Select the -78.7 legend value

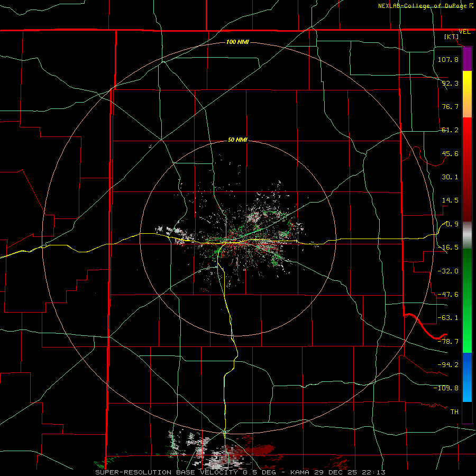point(448,342)
